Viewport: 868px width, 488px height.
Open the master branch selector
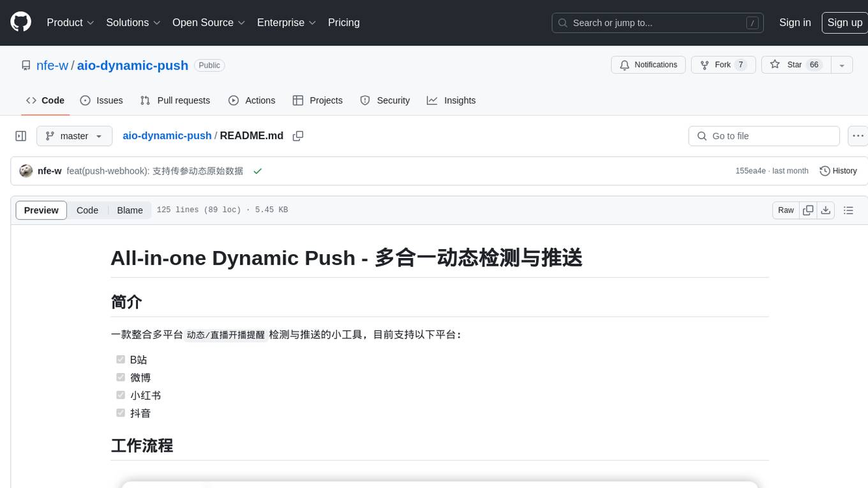74,136
